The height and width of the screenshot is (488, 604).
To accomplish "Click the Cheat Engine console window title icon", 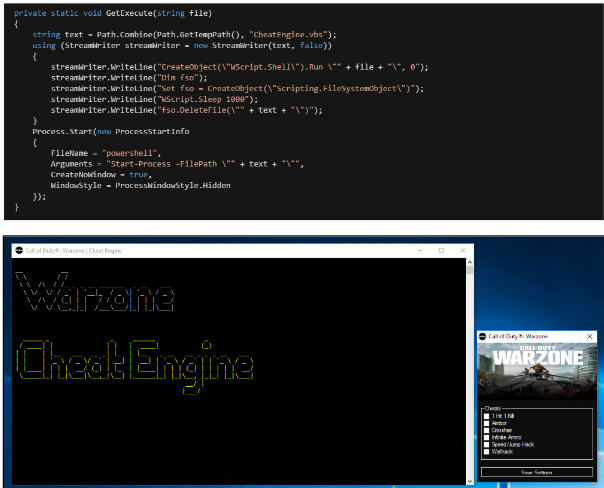I will coord(19,250).
